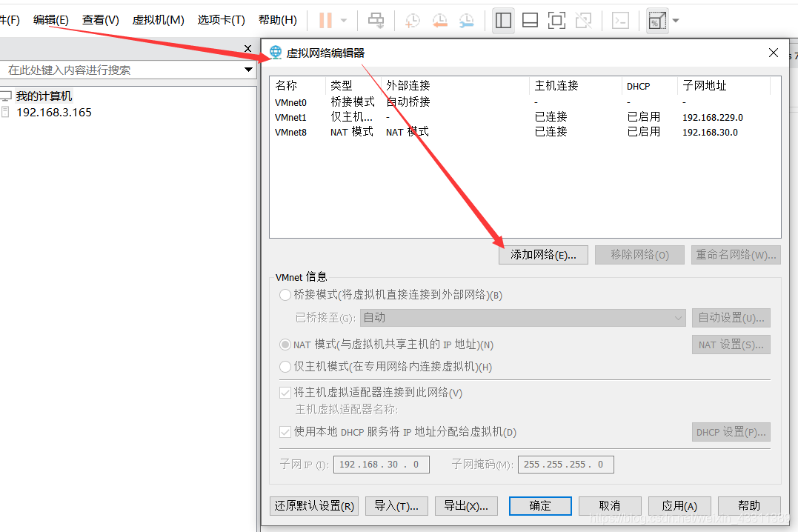Click the 应用(A) button
Viewport: 798px width, 532px height.
click(x=679, y=506)
